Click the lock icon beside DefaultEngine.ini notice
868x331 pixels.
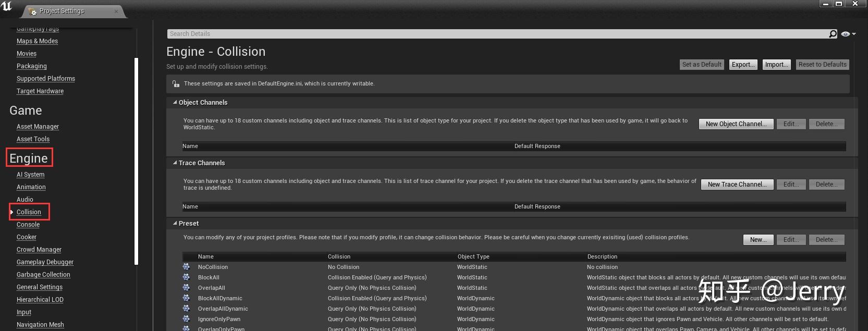tap(176, 83)
